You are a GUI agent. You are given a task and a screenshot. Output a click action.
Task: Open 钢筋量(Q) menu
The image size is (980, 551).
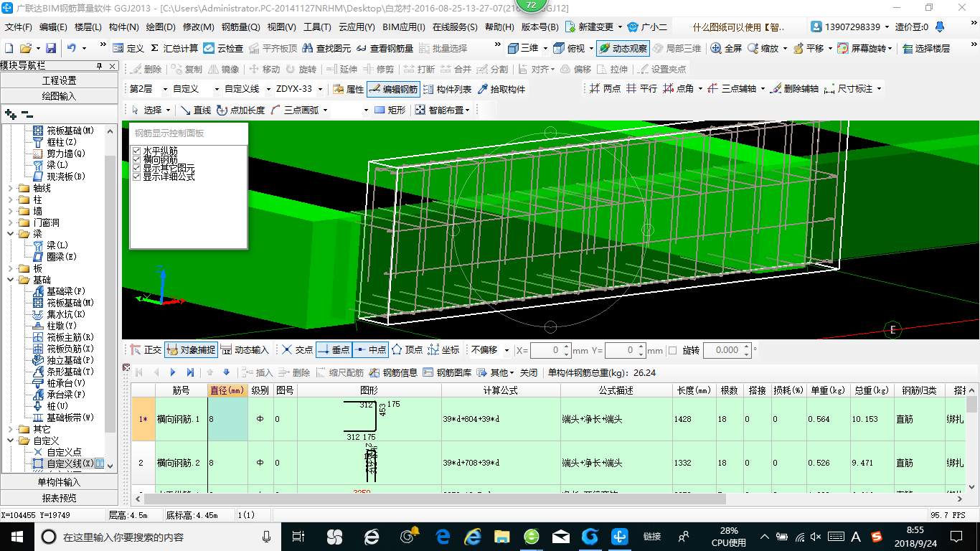[240, 27]
